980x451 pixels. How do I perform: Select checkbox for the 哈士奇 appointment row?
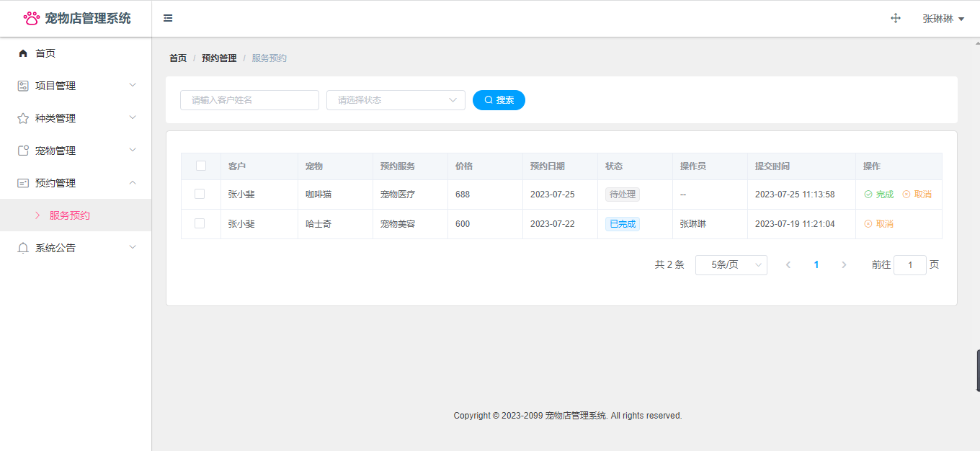click(x=200, y=223)
